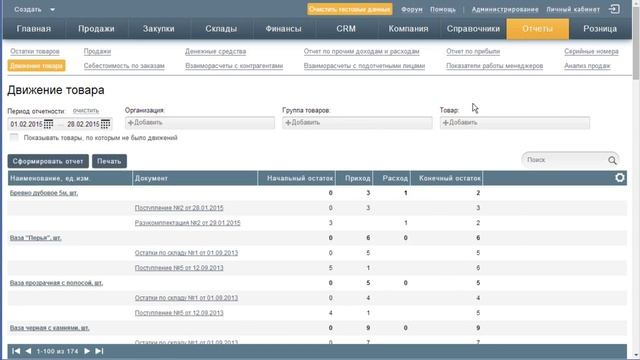Select Движение товара report
The width and height of the screenshot is (640, 360).
[36, 66]
